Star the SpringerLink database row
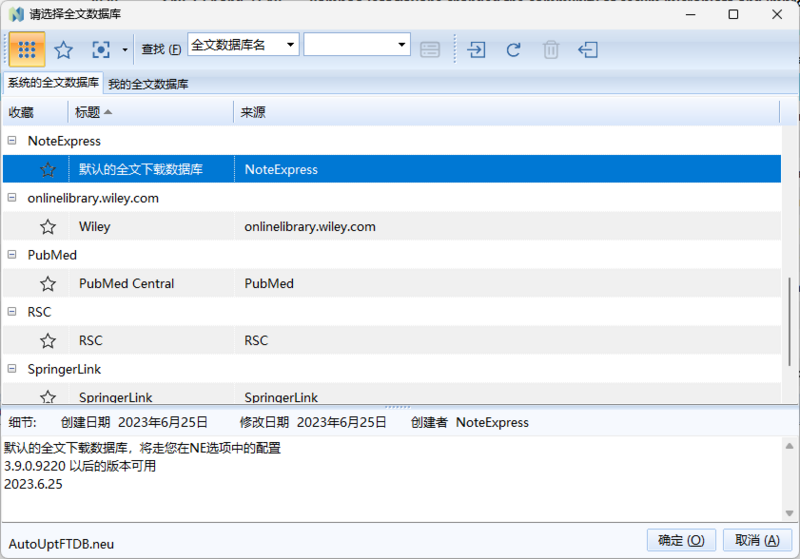Image resolution: width=800 pixels, height=559 pixels. pos(48,396)
